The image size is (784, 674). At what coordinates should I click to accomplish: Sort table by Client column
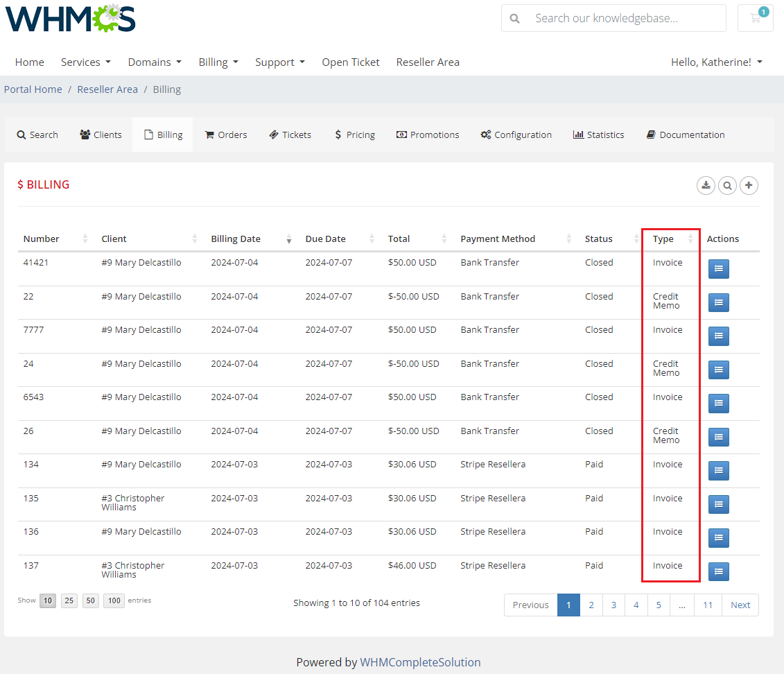pos(149,239)
